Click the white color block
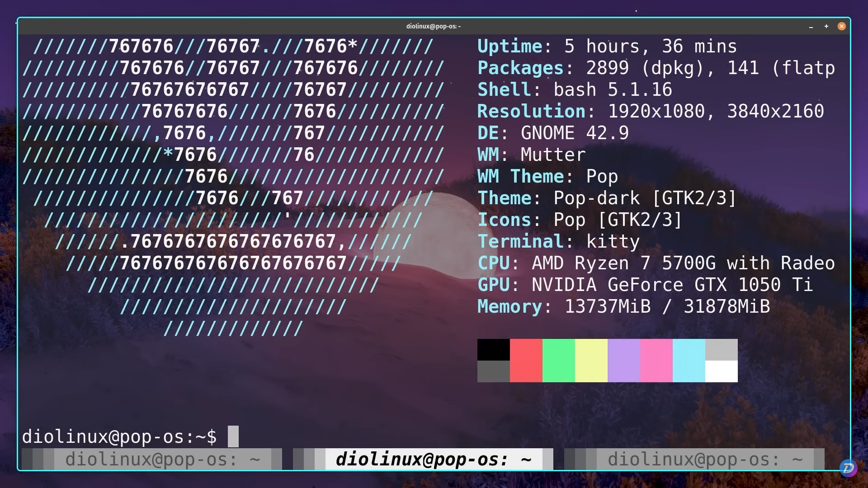The image size is (868, 488). pyautogui.click(x=721, y=371)
